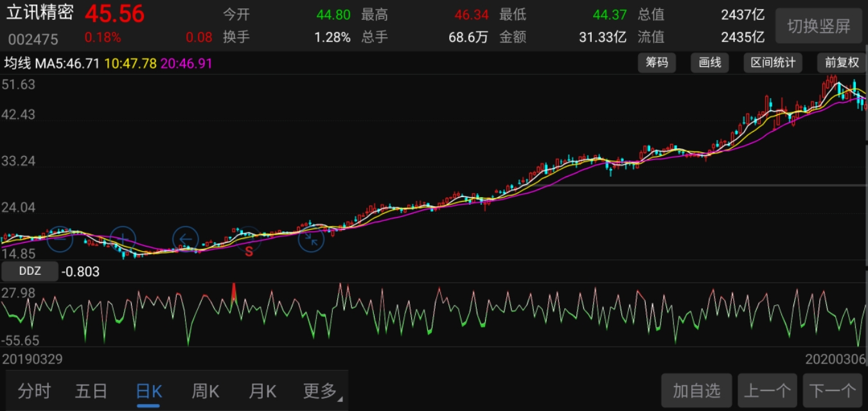Enable the 筹码 chip distribution overlay
868x411 pixels.
click(657, 63)
